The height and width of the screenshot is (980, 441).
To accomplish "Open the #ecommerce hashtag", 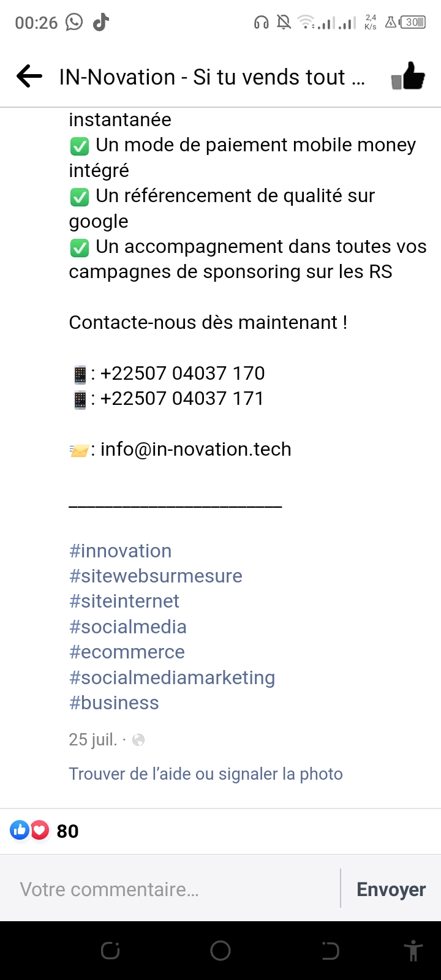I will pyautogui.click(x=127, y=652).
